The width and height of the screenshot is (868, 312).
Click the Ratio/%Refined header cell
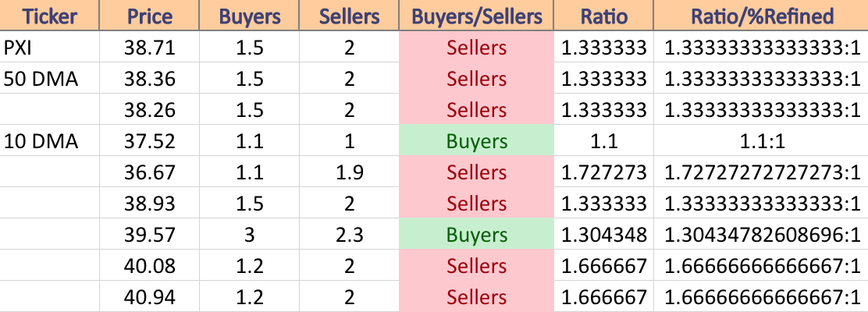tap(760, 16)
